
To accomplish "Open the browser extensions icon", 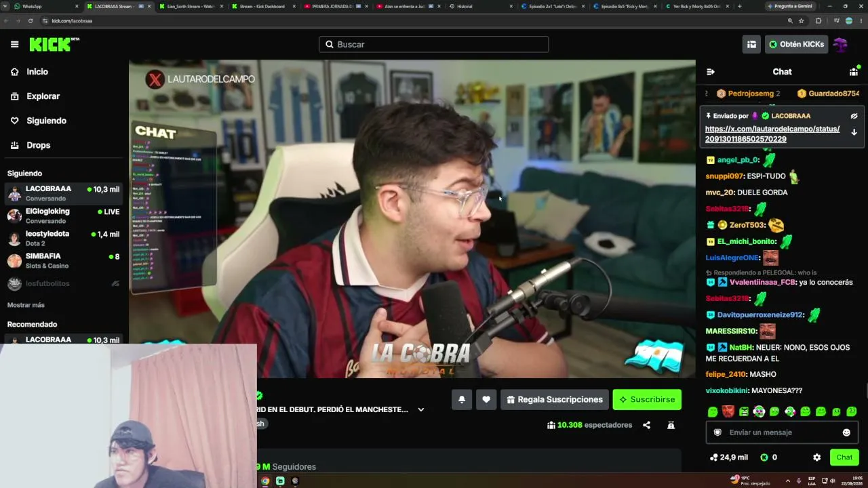I will click(x=818, y=21).
